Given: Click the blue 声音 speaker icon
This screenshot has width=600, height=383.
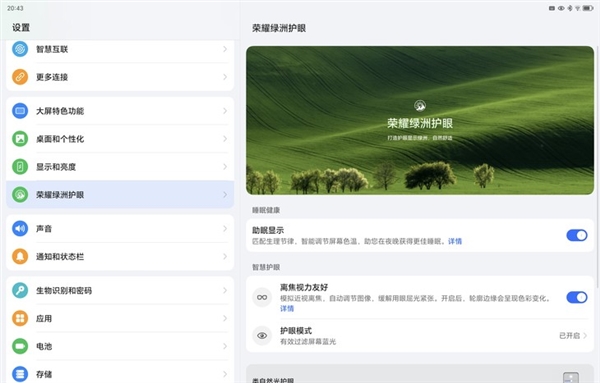Looking at the screenshot, I should 20,228.
